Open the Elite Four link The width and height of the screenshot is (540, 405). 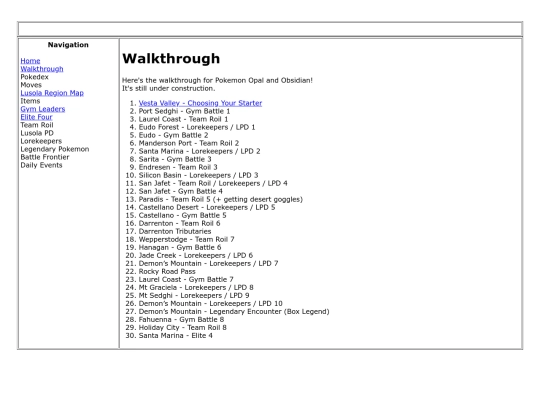36,117
